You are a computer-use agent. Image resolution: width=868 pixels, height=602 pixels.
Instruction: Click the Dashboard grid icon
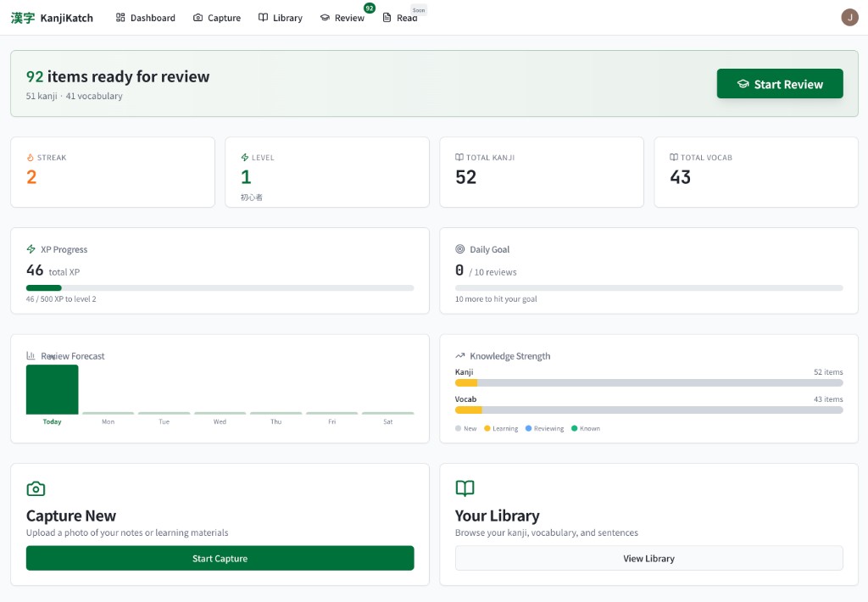121,17
